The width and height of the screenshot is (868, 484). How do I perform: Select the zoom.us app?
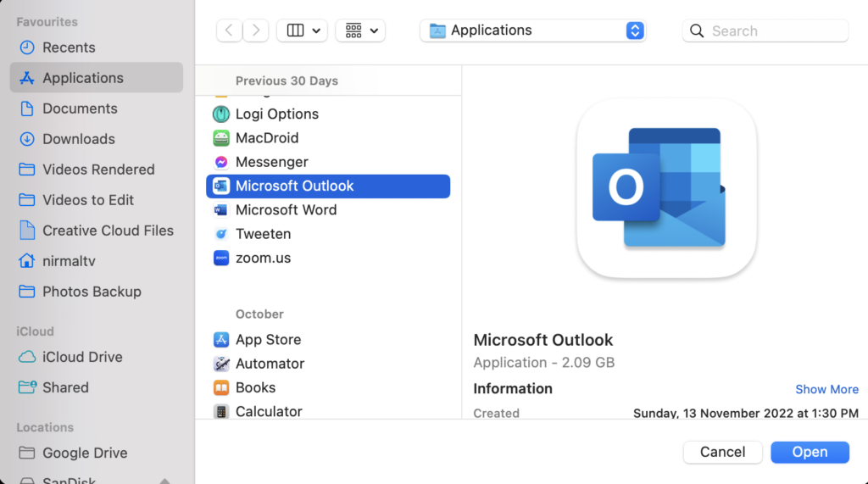pos(328,258)
